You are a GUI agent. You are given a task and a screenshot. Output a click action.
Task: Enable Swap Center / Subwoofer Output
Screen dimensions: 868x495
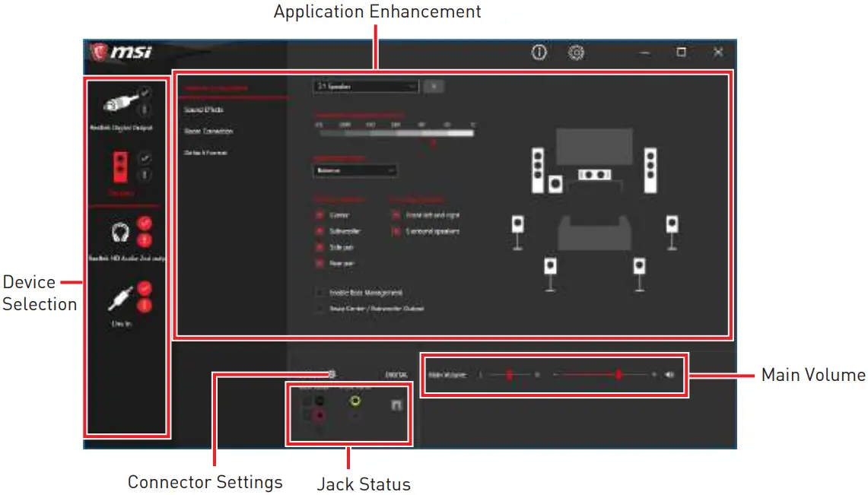click(320, 309)
